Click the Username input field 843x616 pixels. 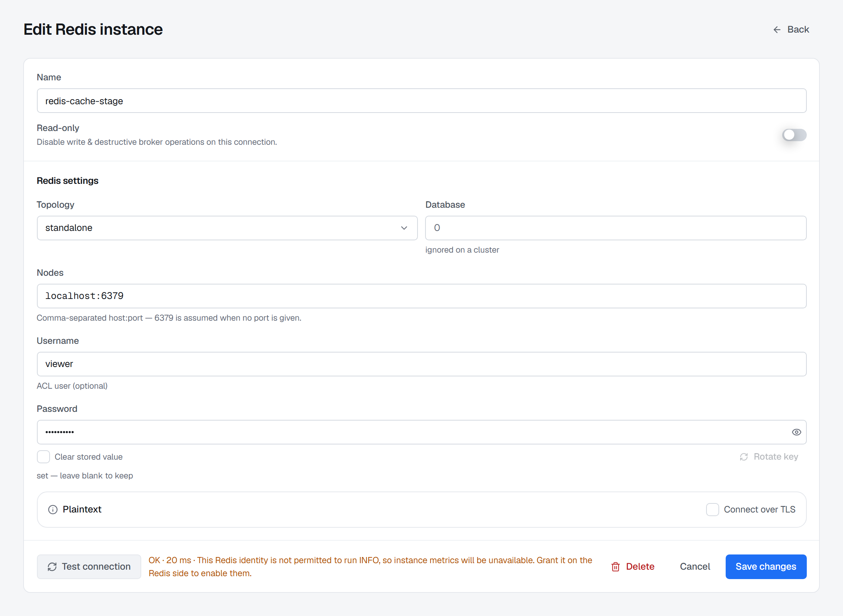(421, 364)
